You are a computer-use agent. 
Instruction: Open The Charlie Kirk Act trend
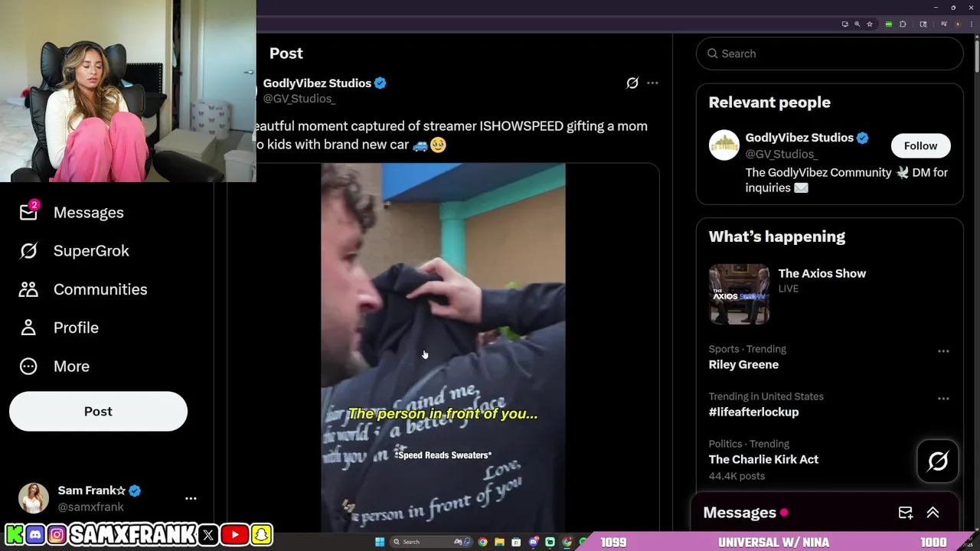click(x=763, y=459)
